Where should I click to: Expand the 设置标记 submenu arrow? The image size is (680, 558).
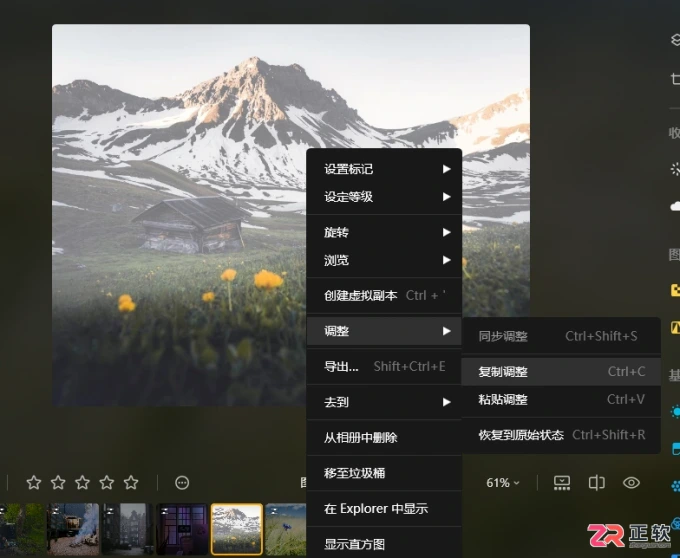pos(447,169)
